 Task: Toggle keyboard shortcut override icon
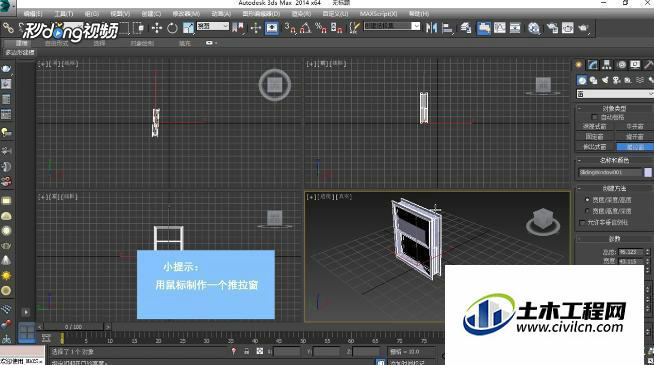tap(272, 28)
